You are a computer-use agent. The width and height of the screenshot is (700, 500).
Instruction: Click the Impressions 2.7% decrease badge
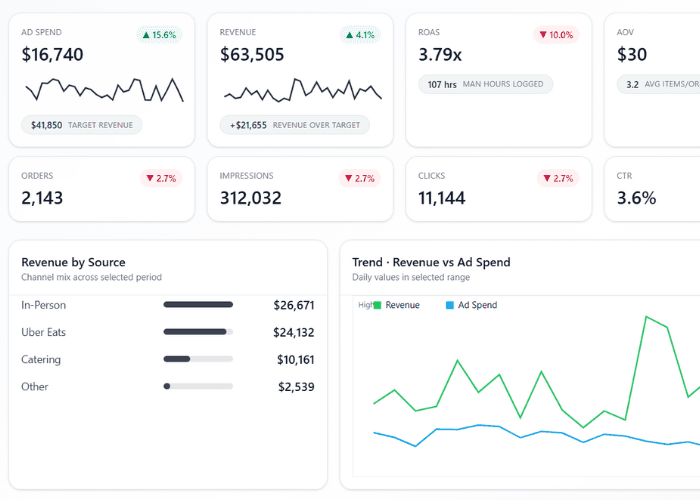tap(357, 178)
